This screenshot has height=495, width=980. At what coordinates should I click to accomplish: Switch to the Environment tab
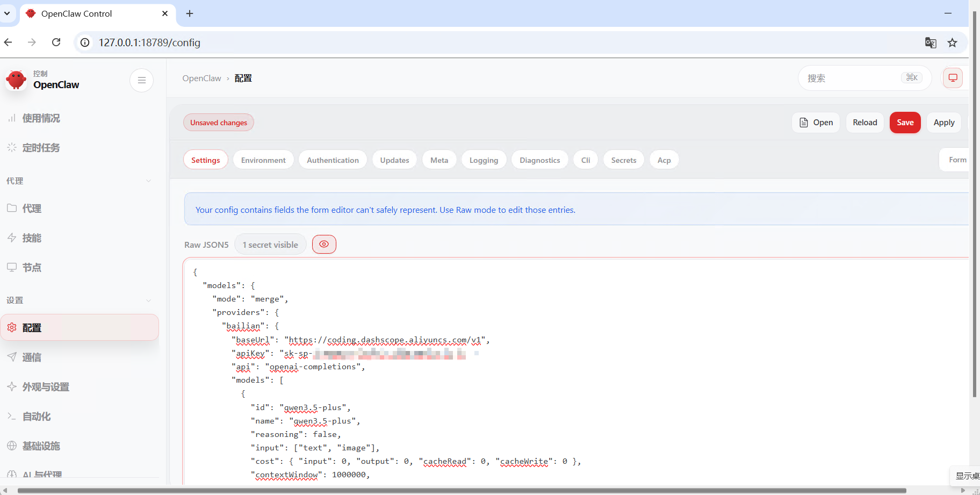(x=263, y=160)
